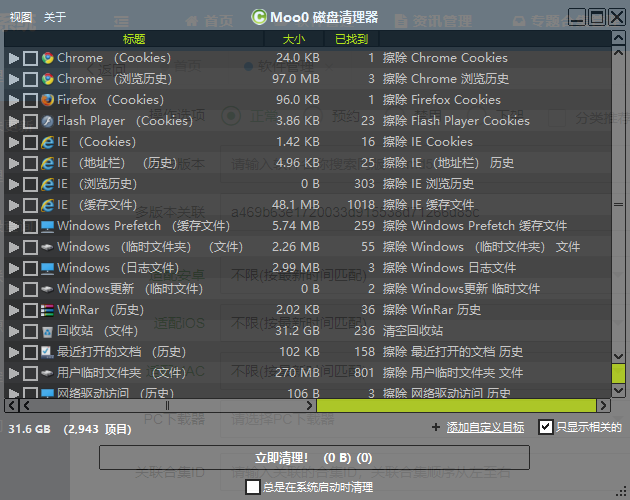
Task: Sort by the 标题 column header
Action: [x=134, y=39]
